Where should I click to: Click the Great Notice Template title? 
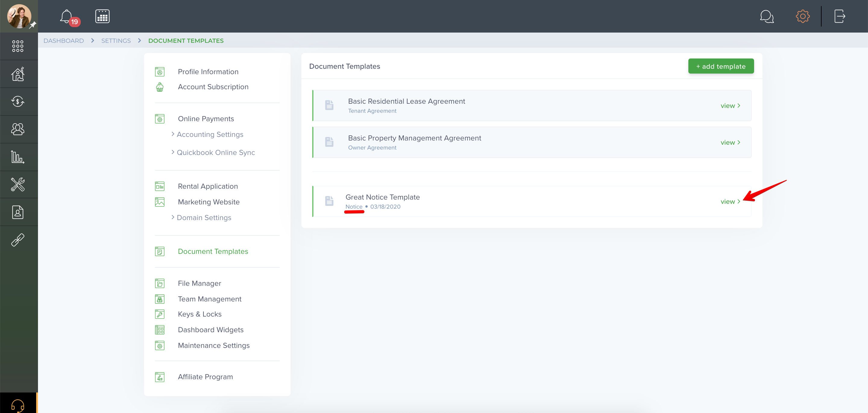382,197
